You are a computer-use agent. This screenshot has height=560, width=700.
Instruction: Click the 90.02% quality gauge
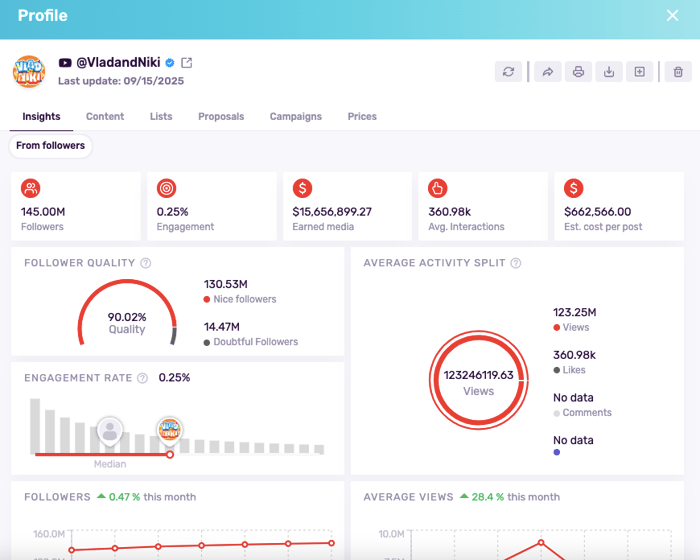pyautogui.click(x=127, y=321)
